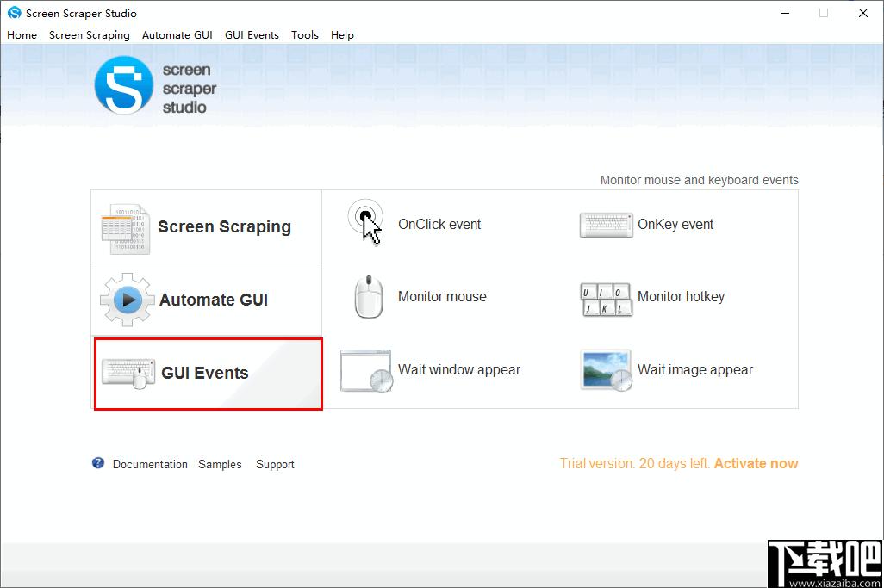
Task: Click the Activate now link
Action: [756, 463]
